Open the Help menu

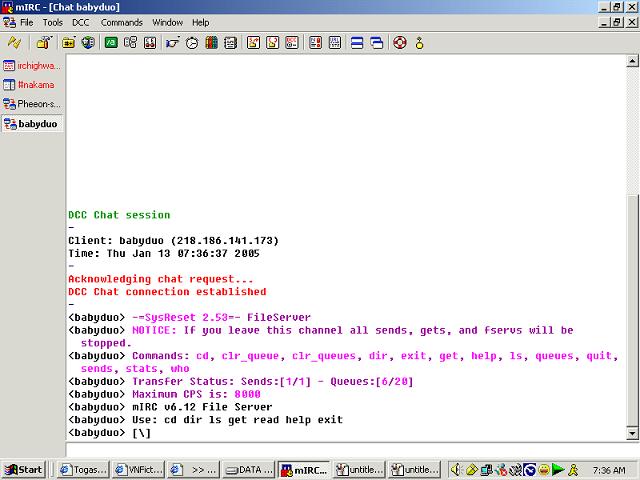200,22
